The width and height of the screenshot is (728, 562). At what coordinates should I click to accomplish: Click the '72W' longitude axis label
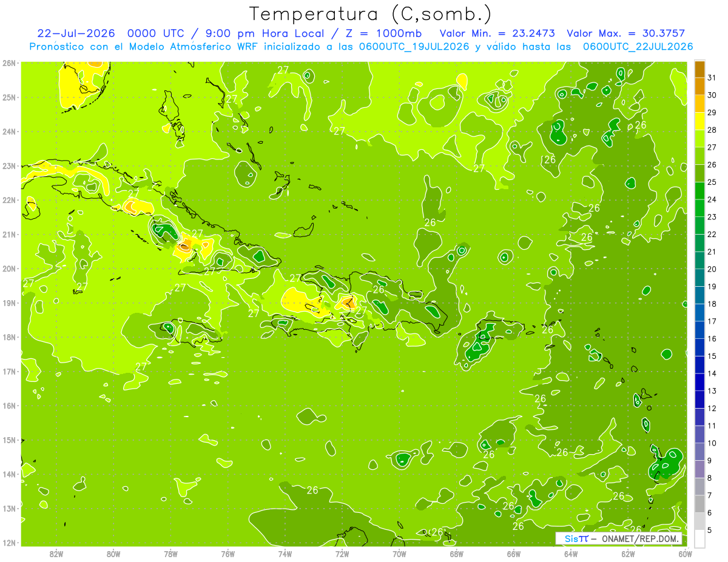pyautogui.click(x=342, y=554)
